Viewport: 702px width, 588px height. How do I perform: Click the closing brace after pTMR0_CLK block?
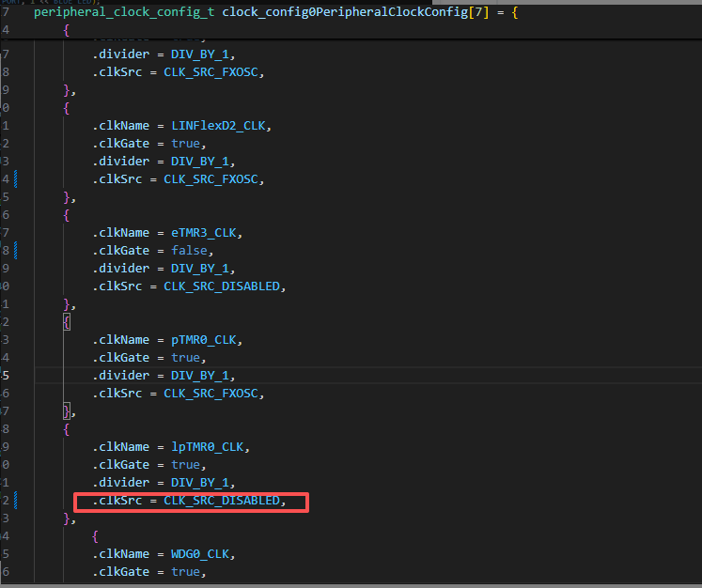pos(66,410)
